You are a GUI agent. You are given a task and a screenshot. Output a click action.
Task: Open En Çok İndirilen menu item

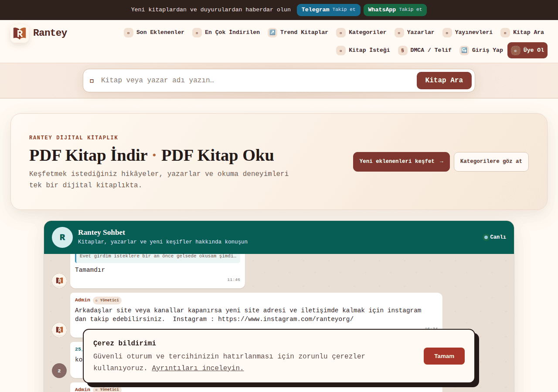226,33
